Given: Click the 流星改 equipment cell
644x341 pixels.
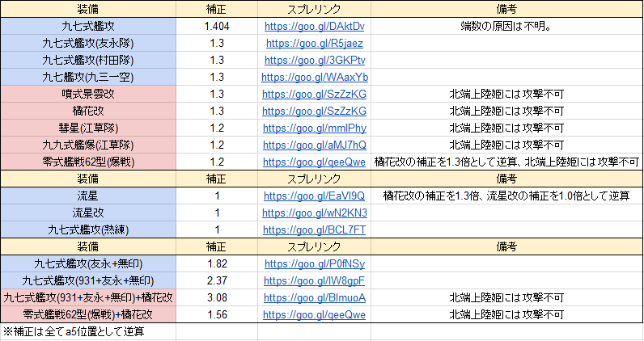Looking at the screenshot, I should click(x=87, y=213).
